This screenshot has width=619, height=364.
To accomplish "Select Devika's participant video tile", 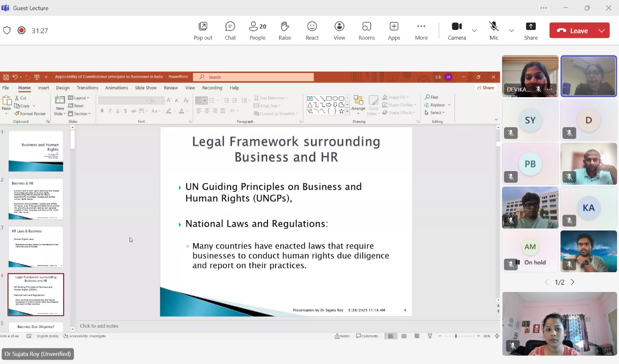I will pyautogui.click(x=530, y=76).
